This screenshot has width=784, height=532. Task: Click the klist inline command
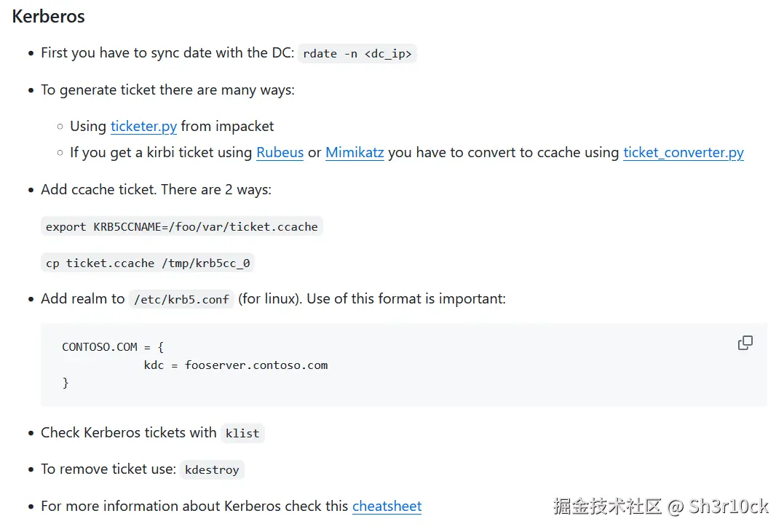pos(242,433)
